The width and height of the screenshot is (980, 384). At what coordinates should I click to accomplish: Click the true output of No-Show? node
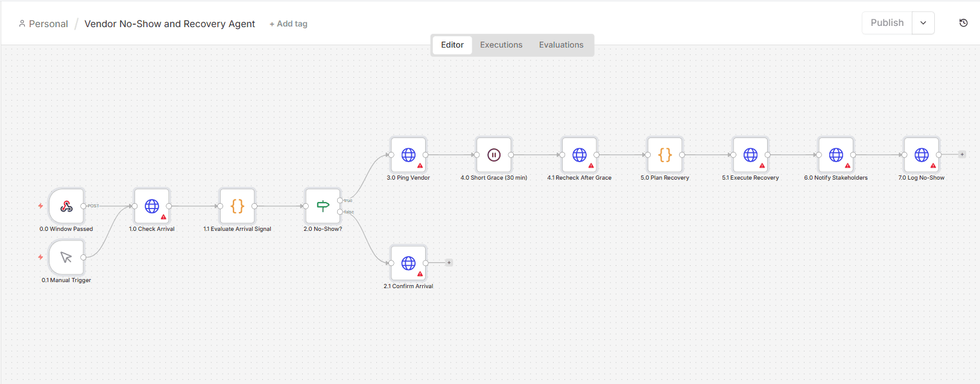(x=340, y=200)
